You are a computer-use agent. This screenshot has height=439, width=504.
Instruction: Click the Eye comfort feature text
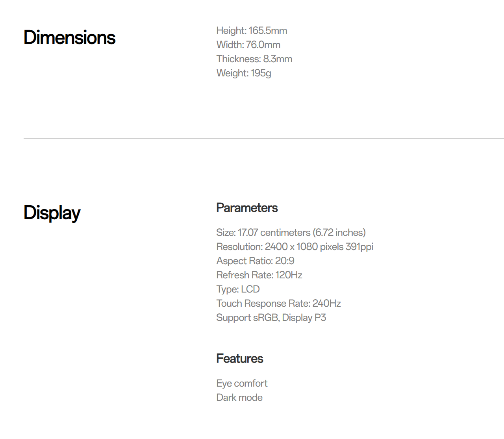[x=242, y=383]
